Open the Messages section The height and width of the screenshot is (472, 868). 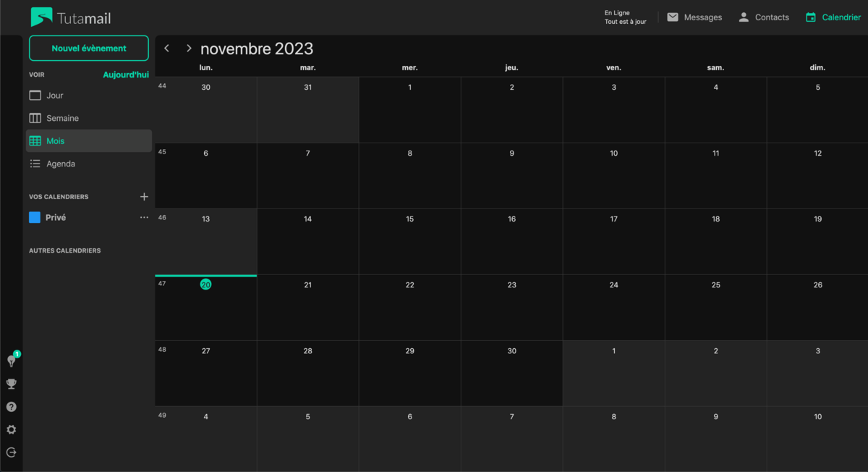coord(694,17)
